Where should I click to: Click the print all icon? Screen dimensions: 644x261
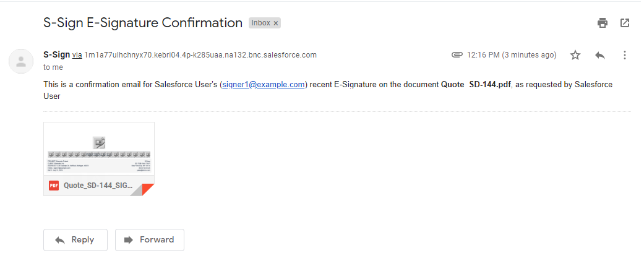tap(602, 23)
